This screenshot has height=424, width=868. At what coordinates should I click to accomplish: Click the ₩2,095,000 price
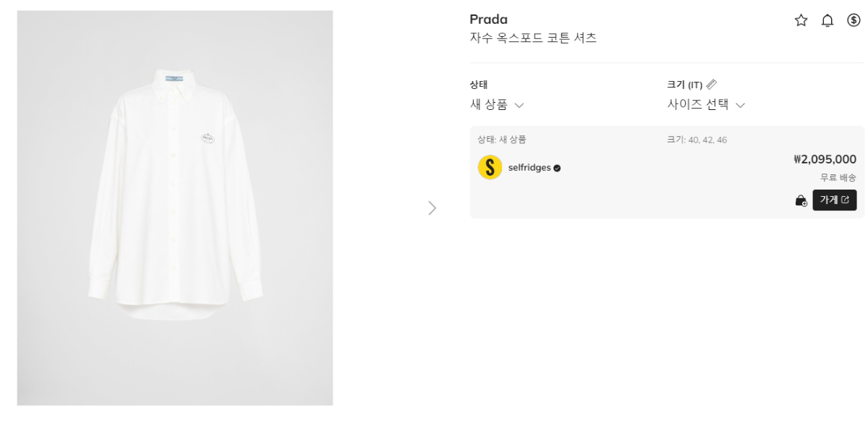point(825,159)
